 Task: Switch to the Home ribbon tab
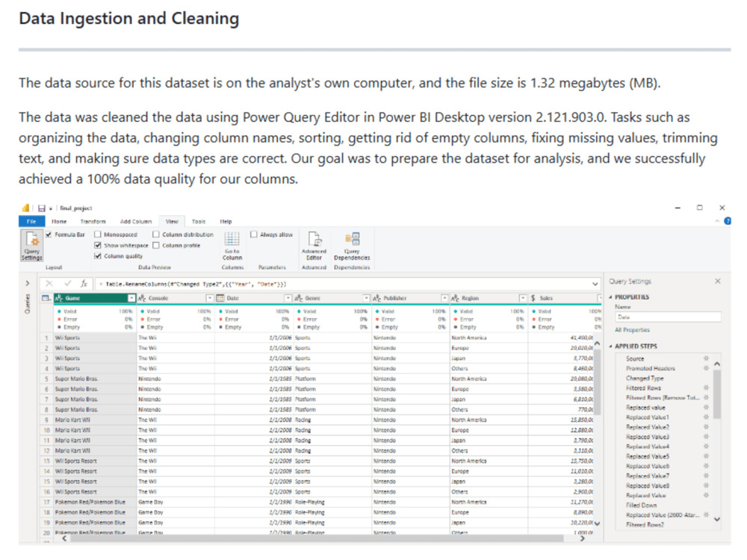[59, 222]
